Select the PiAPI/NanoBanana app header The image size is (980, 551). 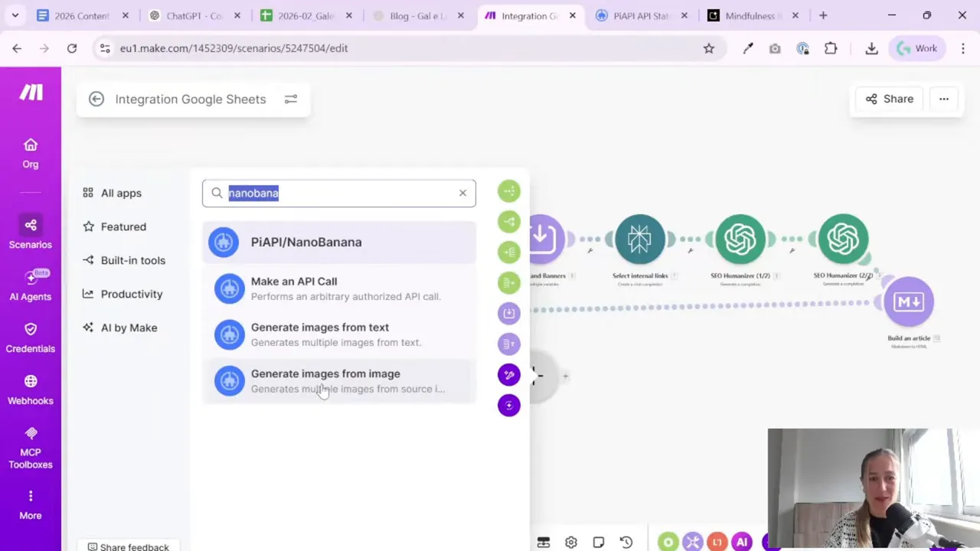(x=338, y=242)
